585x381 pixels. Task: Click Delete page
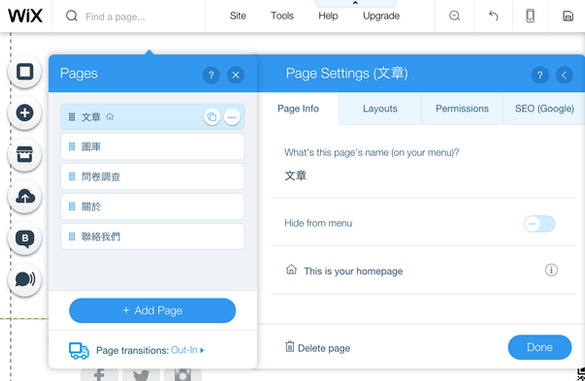(x=318, y=348)
